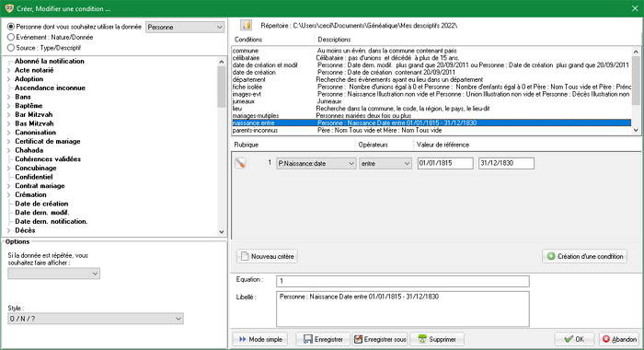Open the repeated-data display dropdown in Options

53,274
